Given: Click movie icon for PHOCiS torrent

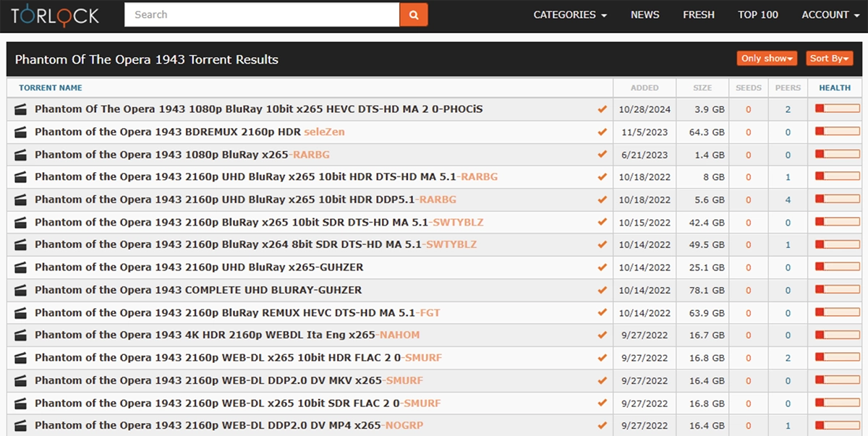Looking at the screenshot, I should coord(21,109).
